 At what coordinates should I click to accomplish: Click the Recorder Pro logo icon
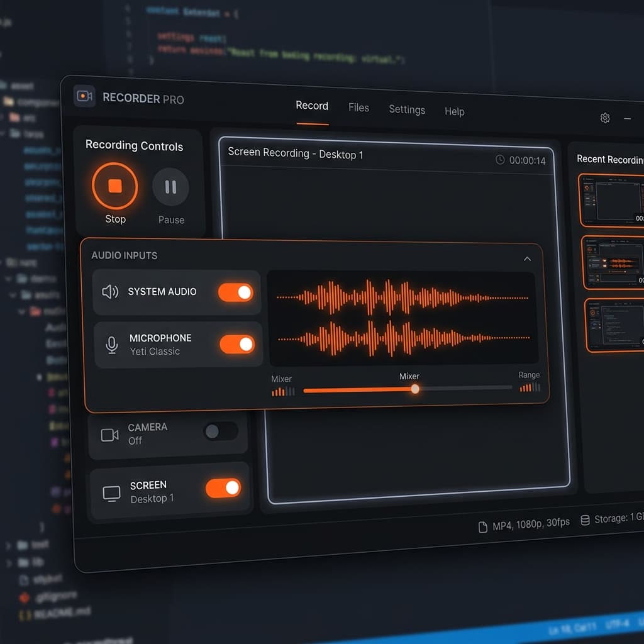pyautogui.click(x=84, y=96)
